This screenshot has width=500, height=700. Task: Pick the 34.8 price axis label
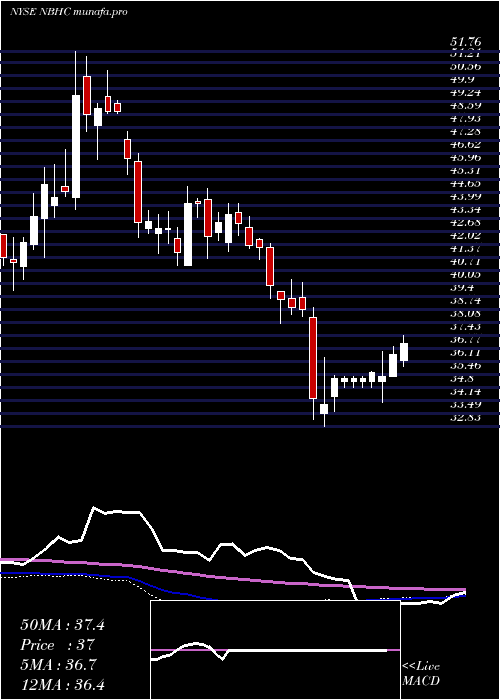click(x=463, y=378)
